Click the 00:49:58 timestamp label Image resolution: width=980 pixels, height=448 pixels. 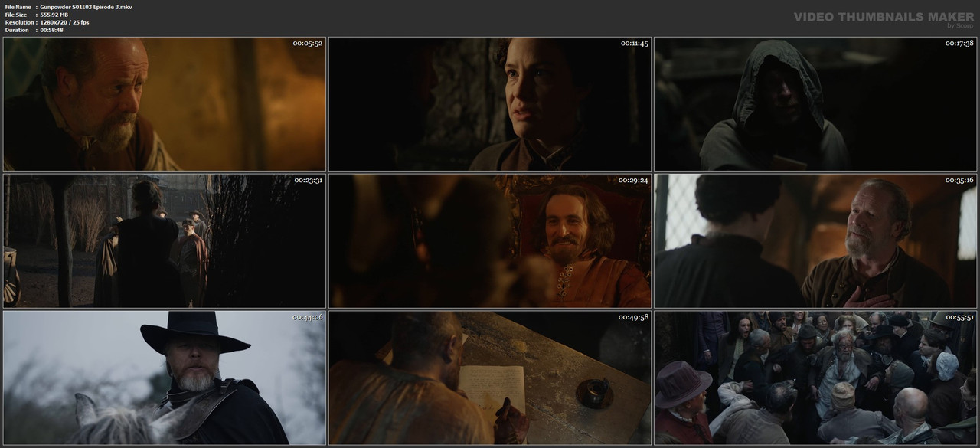click(634, 317)
